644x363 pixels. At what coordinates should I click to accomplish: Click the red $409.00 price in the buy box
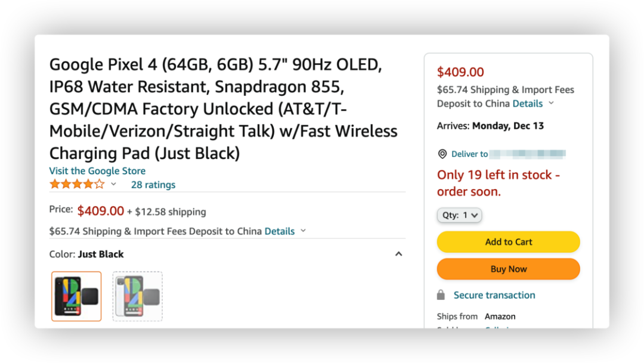[x=460, y=72]
